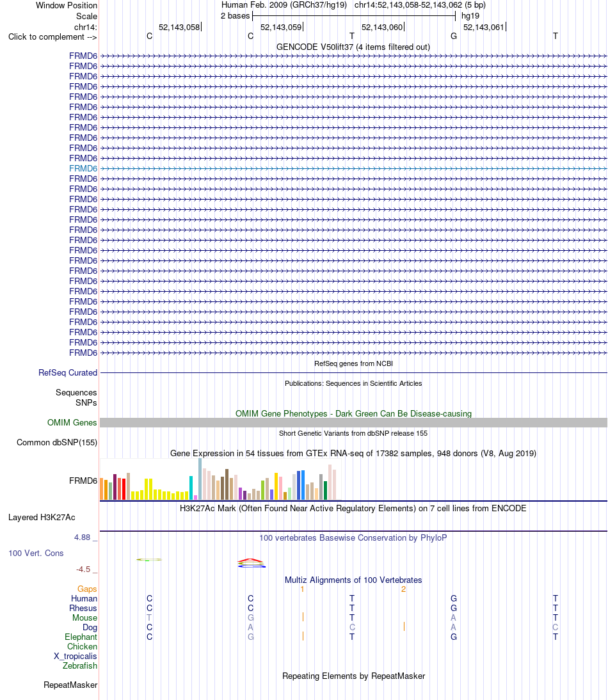
Task: Click the RefSeq Curated track label
Action: click(x=68, y=373)
